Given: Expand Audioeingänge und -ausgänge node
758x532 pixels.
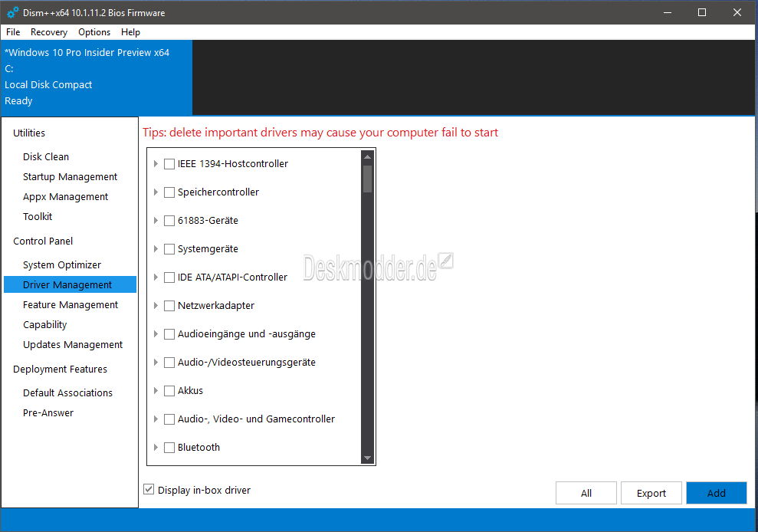Looking at the screenshot, I should (156, 333).
